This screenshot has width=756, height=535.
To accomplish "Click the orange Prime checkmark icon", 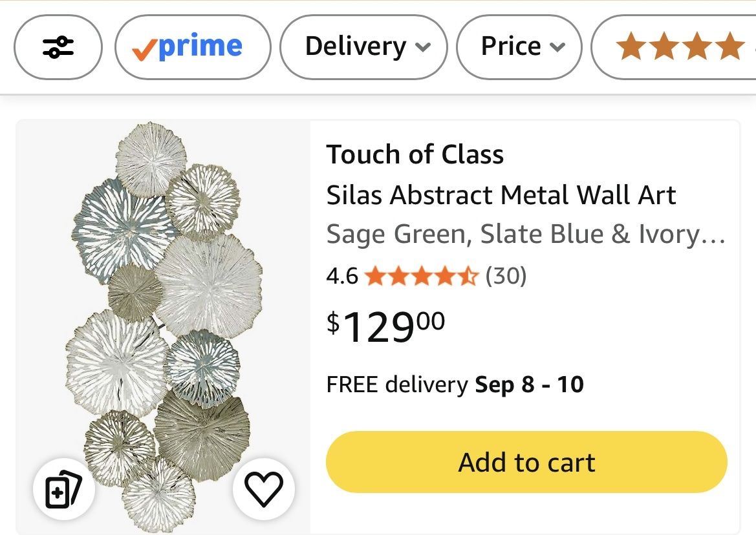I will click(144, 50).
